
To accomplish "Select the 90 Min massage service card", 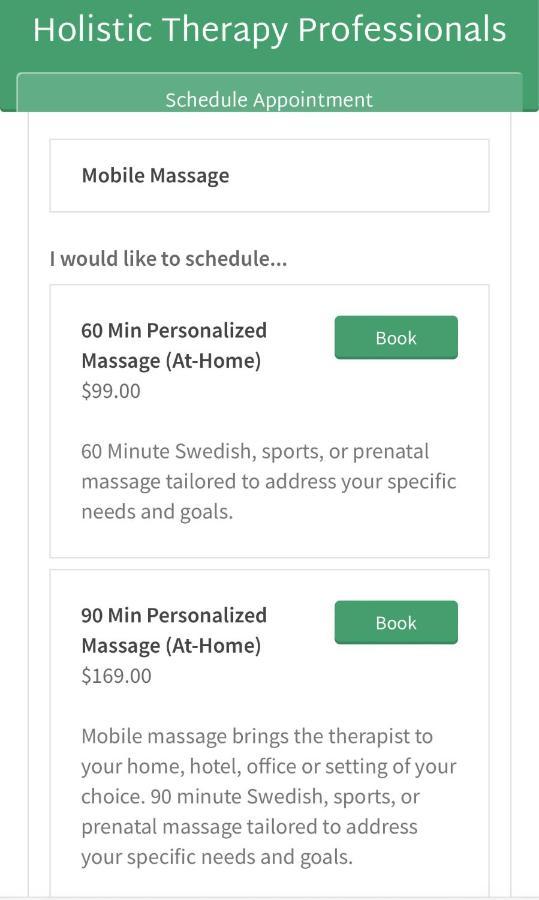I will click(269, 734).
